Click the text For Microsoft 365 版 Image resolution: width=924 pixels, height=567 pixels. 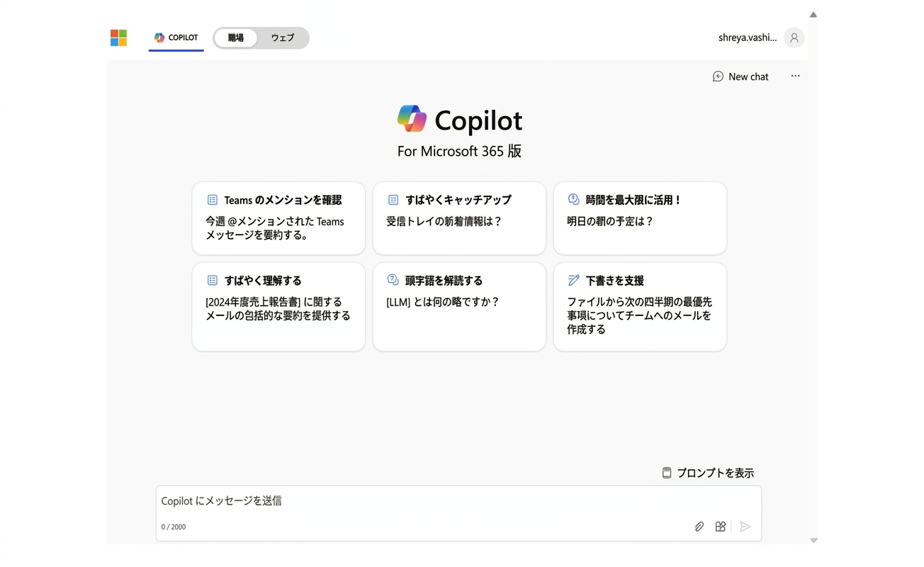[x=459, y=151]
